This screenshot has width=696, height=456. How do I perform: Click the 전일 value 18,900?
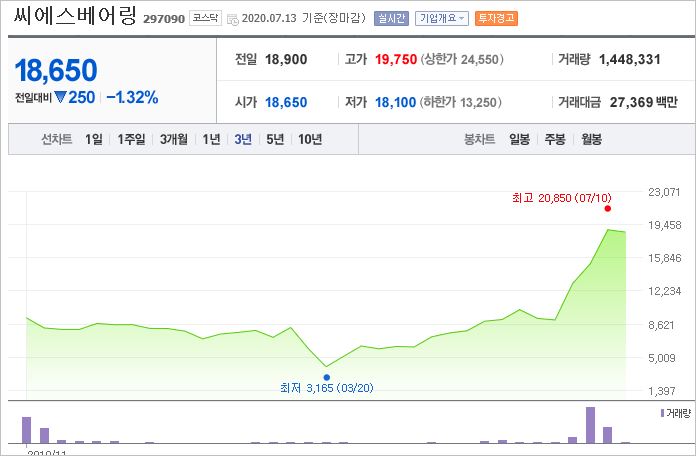click(x=286, y=59)
